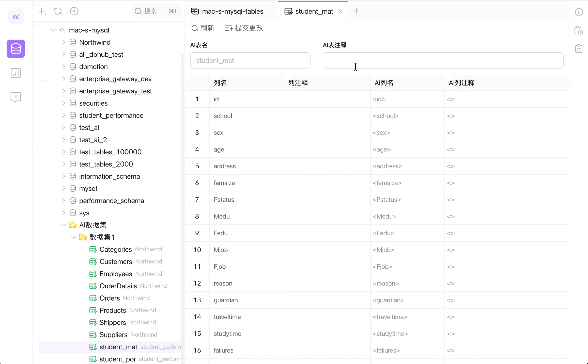Select Products table in tree
This screenshot has height=364, width=588.
[113, 310]
